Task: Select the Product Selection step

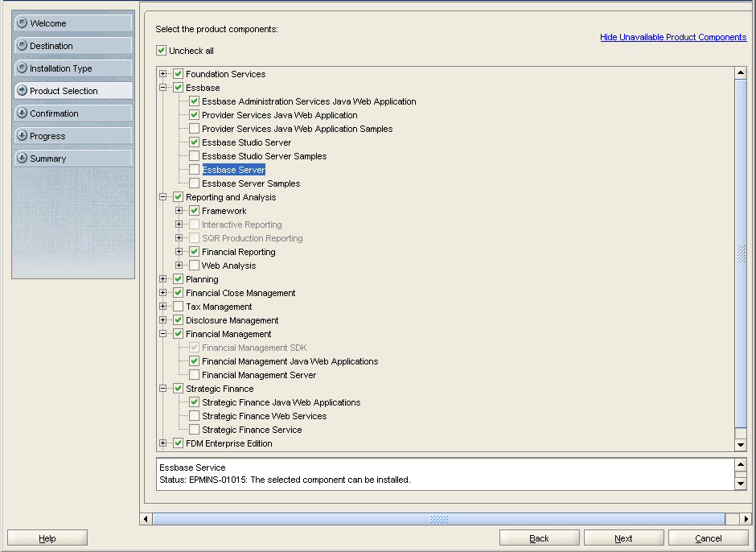Action: click(73, 90)
